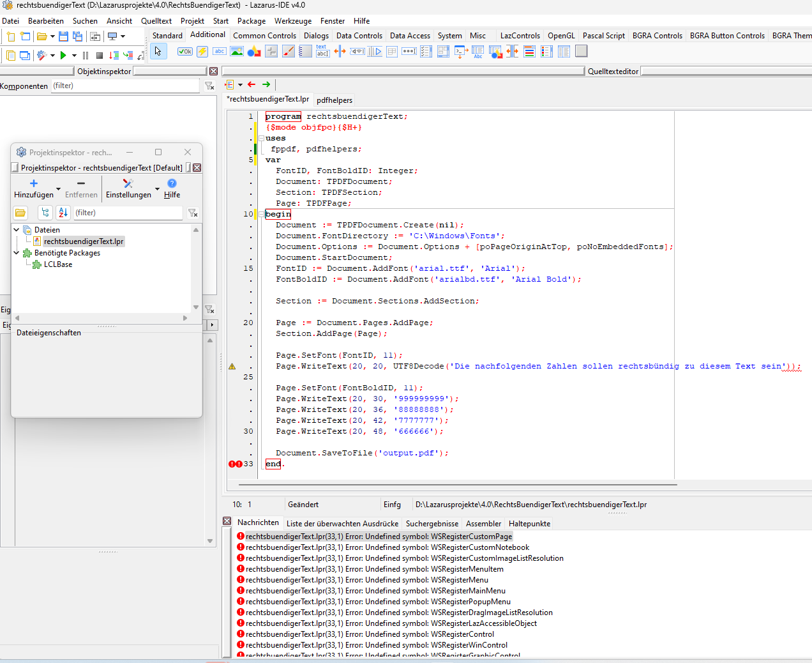Toggle alphabetical sorting in Projektinspektor

pyautogui.click(x=63, y=213)
